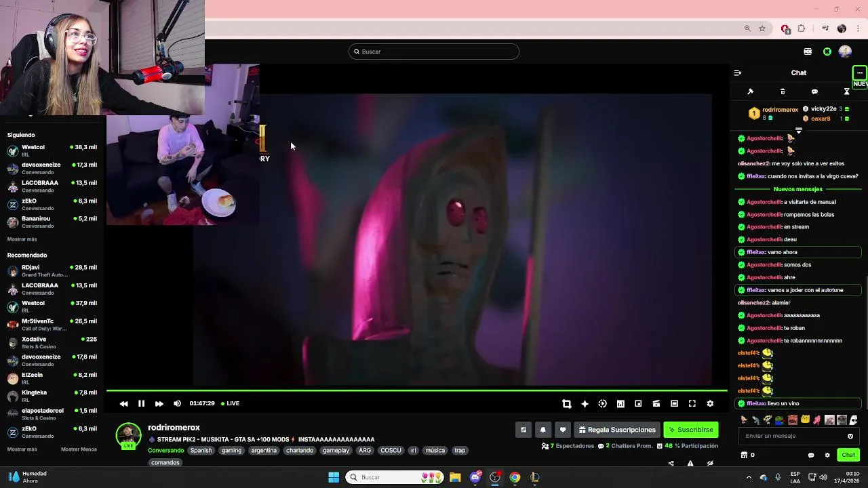This screenshot has width=868, height=488.
Task: Open chat settings gear icon
Action: pyautogui.click(x=827, y=455)
